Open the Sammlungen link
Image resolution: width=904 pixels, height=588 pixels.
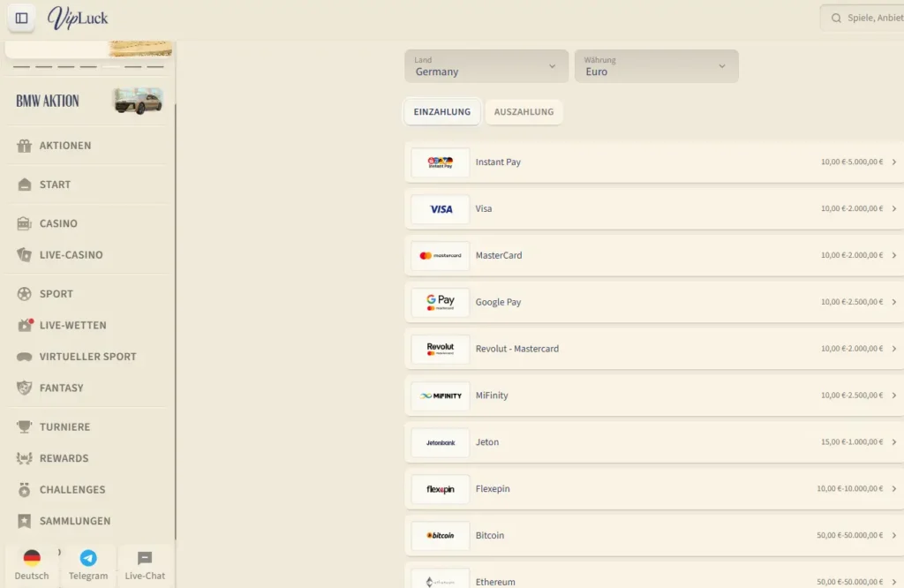pos(87,521)
